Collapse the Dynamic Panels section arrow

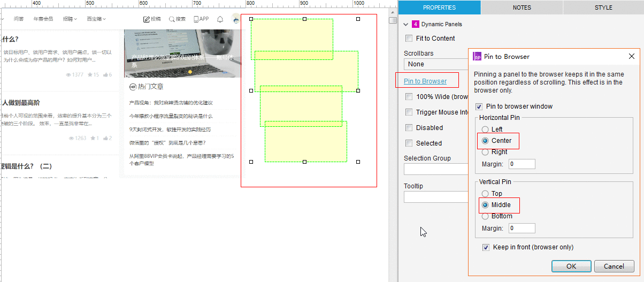(406, 25)
